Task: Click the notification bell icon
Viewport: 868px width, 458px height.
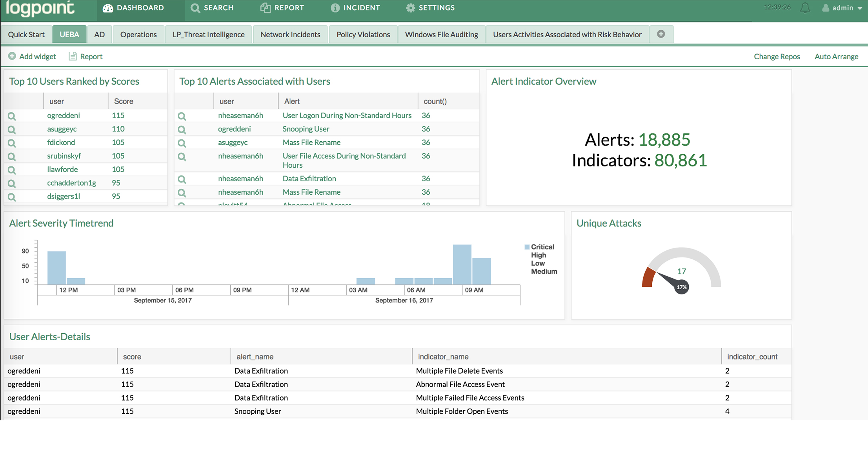Action: [x=805, y=8]
